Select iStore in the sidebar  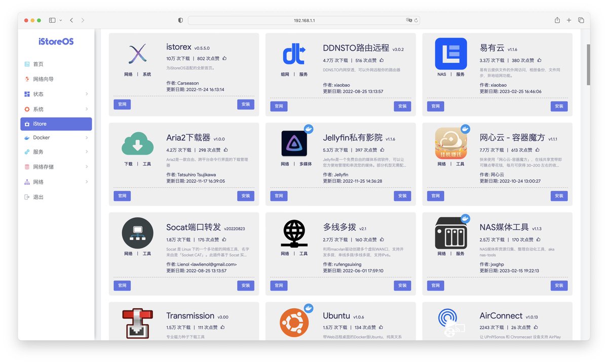point(56,124)
